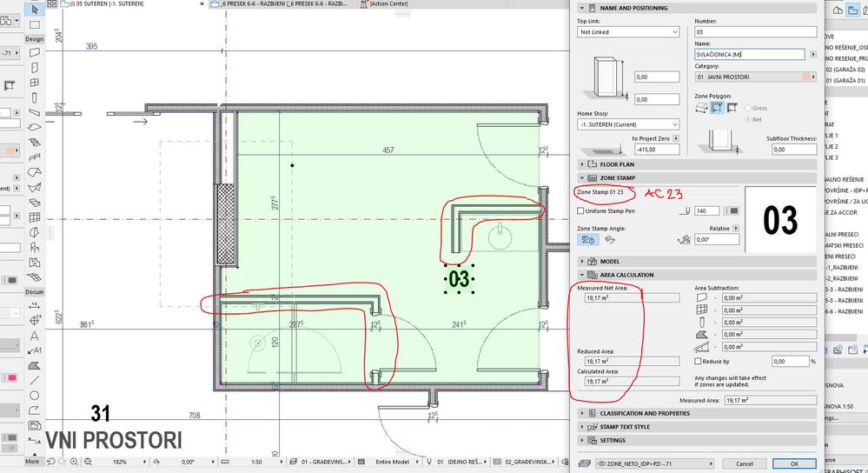Select the Line tool

point(35,381)
